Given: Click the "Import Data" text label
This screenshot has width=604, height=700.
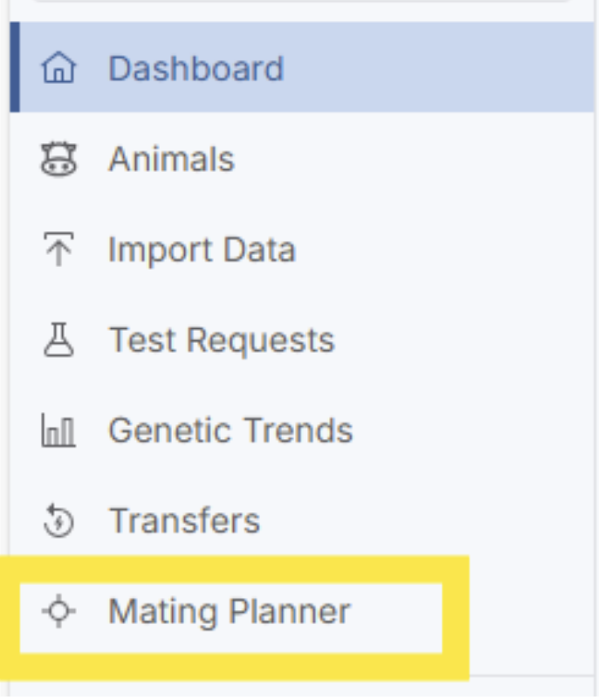Looking at the screenshot, I should [x=202, y=250].
